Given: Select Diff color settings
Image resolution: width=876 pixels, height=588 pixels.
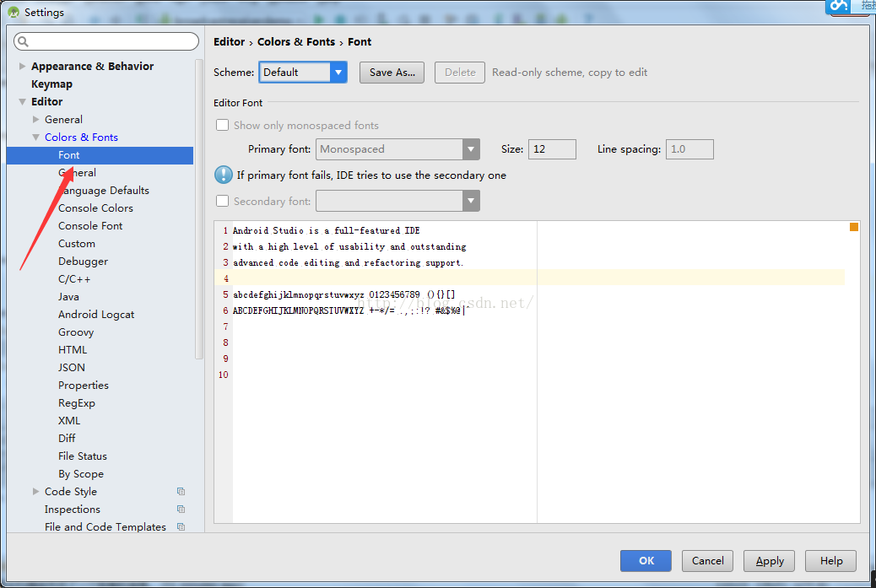Looking at the screenshot, I should point(67,439).
